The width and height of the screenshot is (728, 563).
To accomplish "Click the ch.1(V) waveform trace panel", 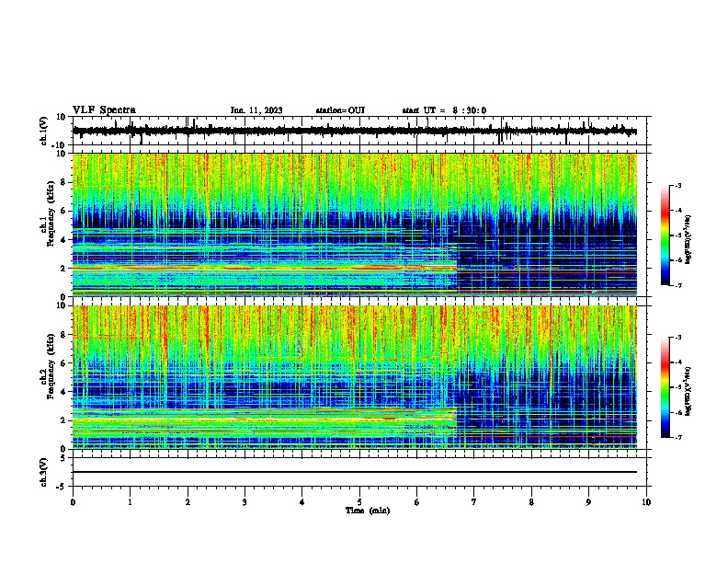I will coord(361,131).
